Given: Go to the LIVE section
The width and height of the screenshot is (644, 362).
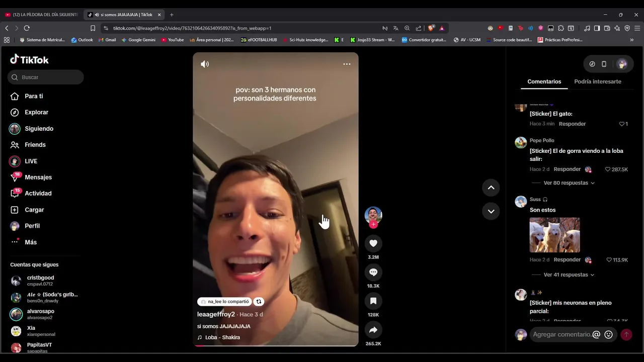Looking at the screenshot, I should (x=24, y=161).
